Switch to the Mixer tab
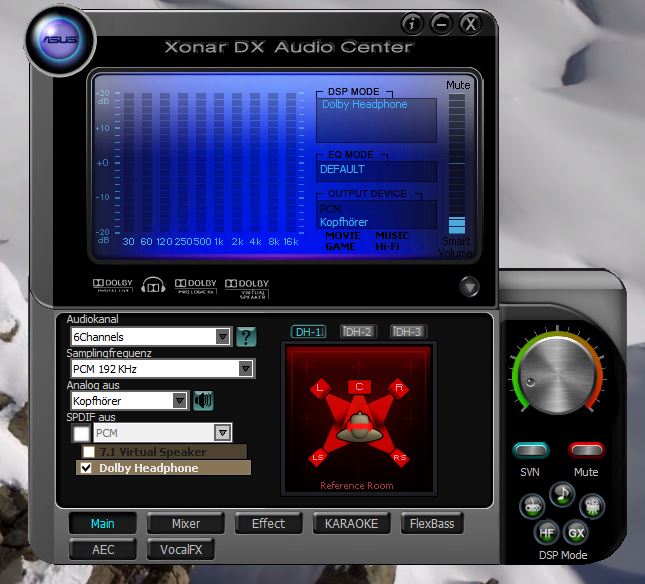This screenshot has height=584, width=645. [186, 523]
